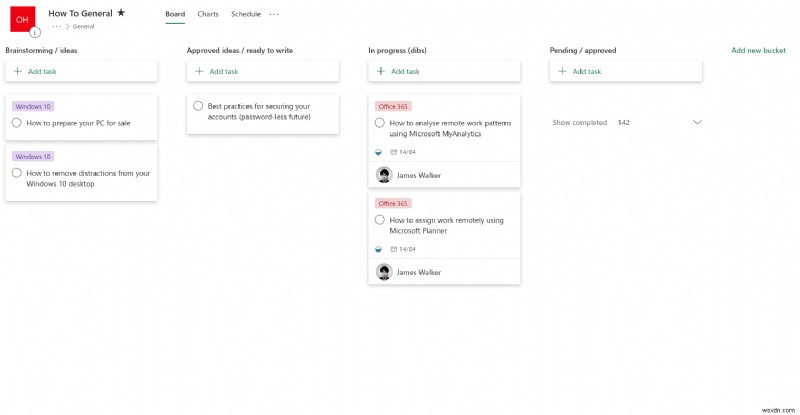Click plus icon in Brainstorming Add task
The width and height of the screenshot is (800, 415).
(18, 71)
